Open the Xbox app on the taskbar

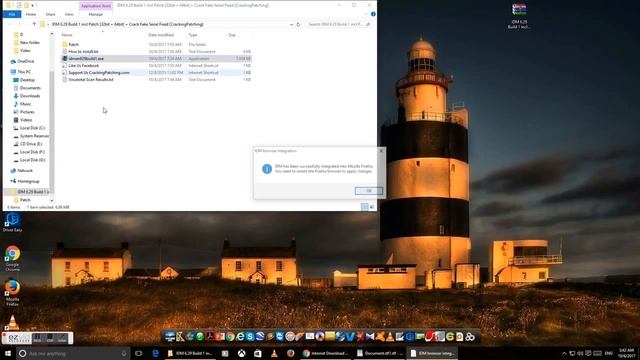coord(242,353)
